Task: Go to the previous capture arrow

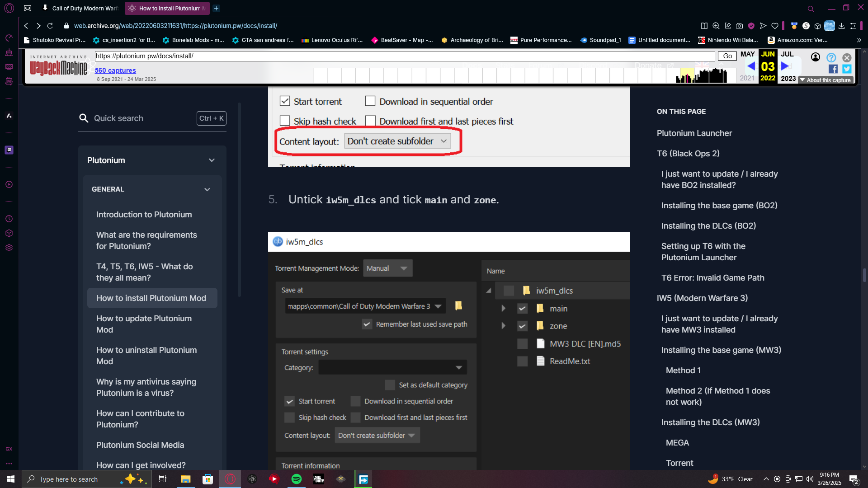Action: (x=751, y=66)
